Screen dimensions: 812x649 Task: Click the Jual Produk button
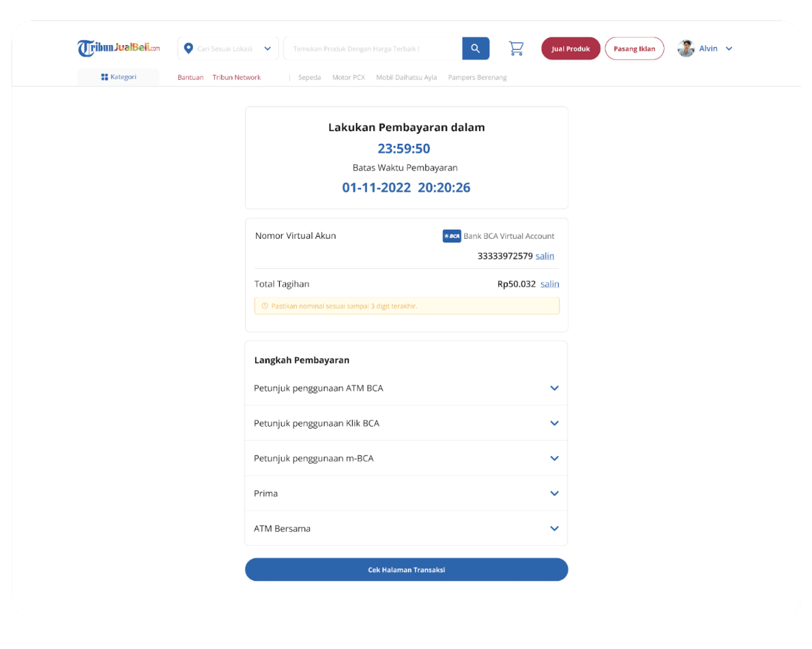[571, 49]
